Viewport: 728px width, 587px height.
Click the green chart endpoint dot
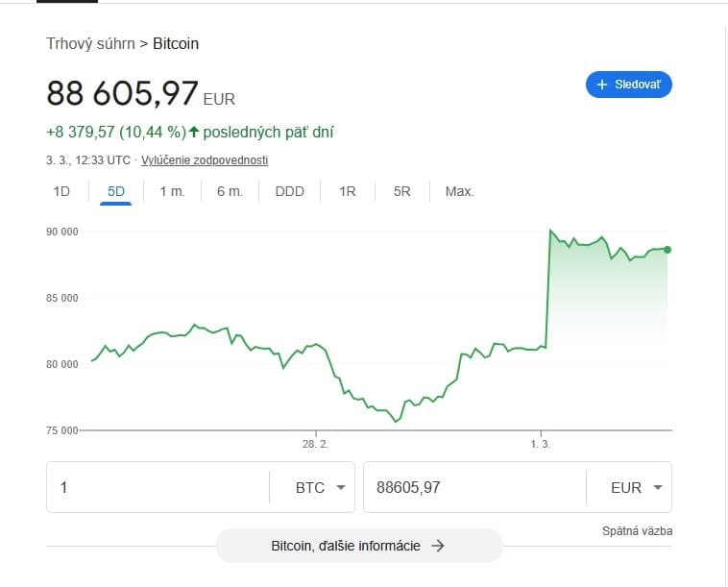click(x=667, y=249)
